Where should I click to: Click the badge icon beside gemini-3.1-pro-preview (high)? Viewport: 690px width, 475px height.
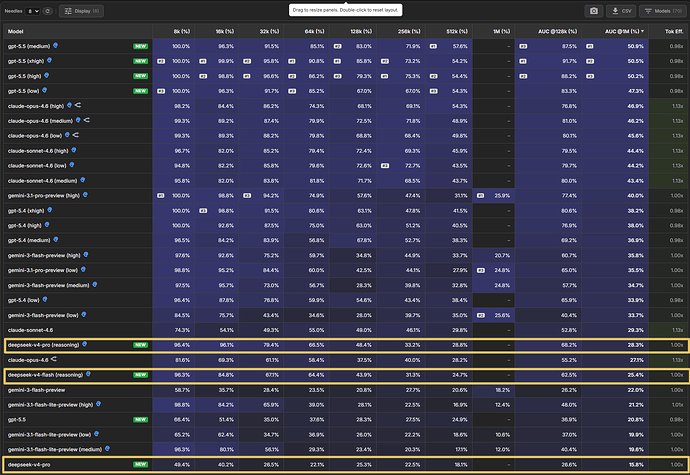click(x=85, y=195)
